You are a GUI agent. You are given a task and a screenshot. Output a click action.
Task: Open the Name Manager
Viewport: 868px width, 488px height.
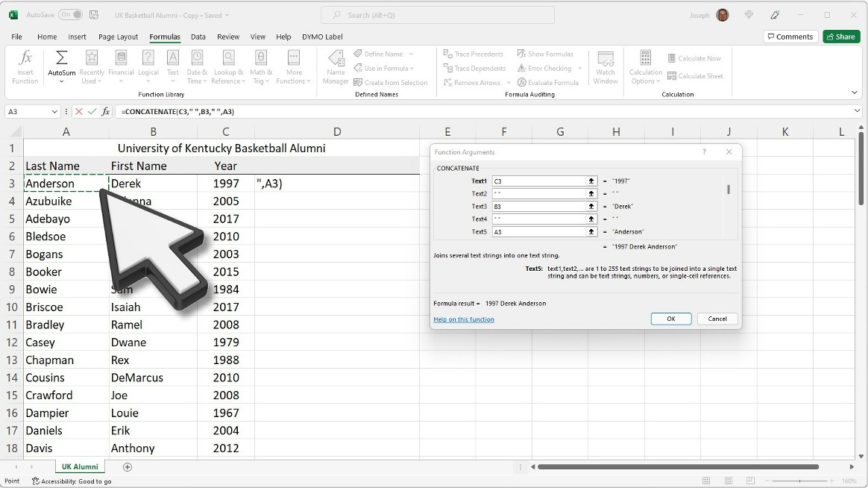tap(336, 66)
